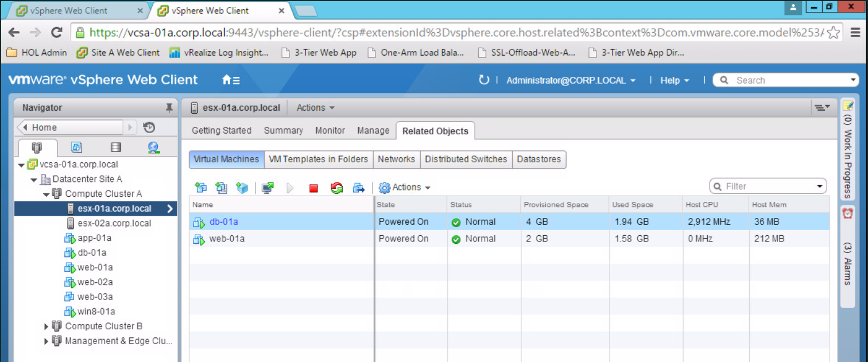Click the restart guest OS icon
The image size is (868, 362).
point(336,188)
